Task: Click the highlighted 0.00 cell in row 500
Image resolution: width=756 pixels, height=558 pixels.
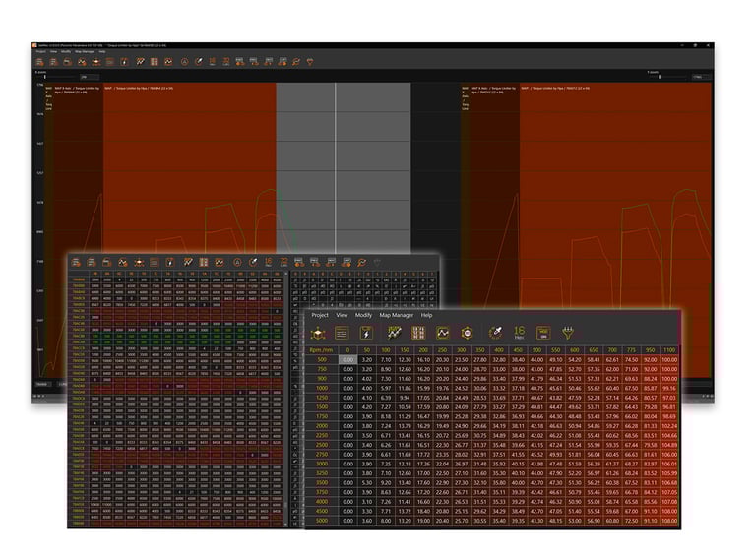Action: pos(348,360)
